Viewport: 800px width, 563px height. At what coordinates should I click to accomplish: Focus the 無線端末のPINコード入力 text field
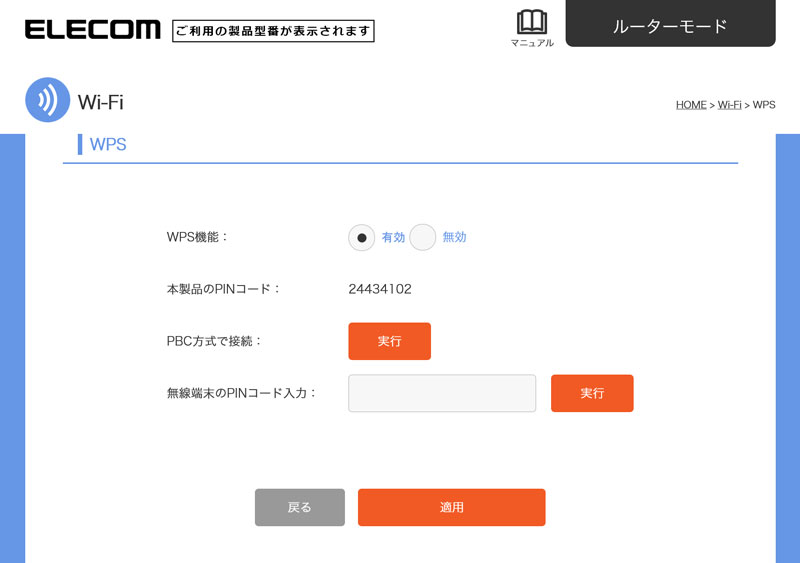(442, 393)
